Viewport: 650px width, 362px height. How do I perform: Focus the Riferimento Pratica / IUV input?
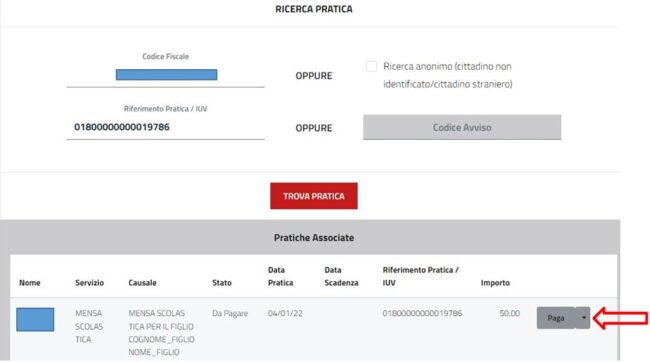pyautogui.click(x=165, y=127)
